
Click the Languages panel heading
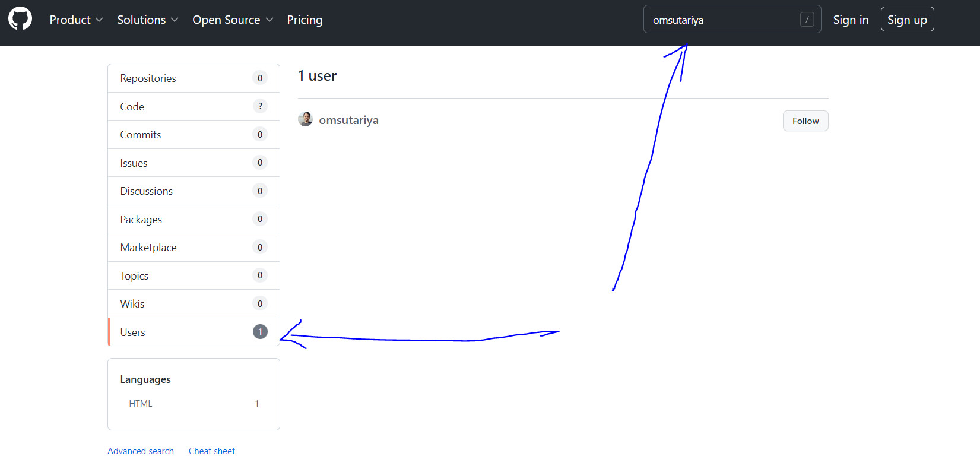coord(145,379)
